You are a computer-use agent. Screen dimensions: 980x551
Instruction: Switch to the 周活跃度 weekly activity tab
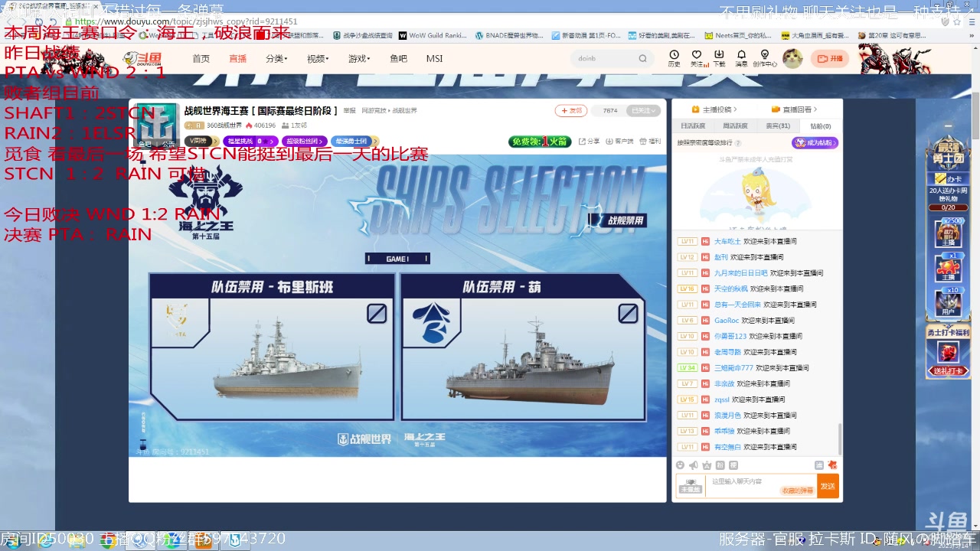coord(735,126)
